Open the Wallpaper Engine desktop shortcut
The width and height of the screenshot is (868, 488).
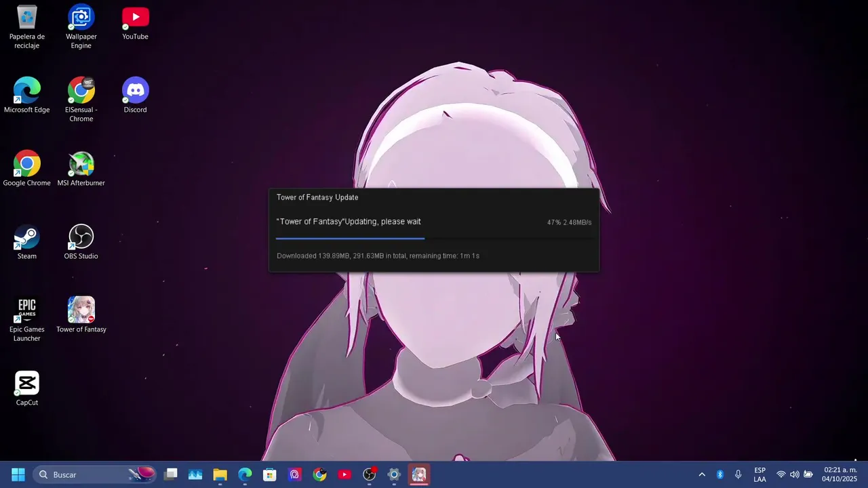[81, 27]
